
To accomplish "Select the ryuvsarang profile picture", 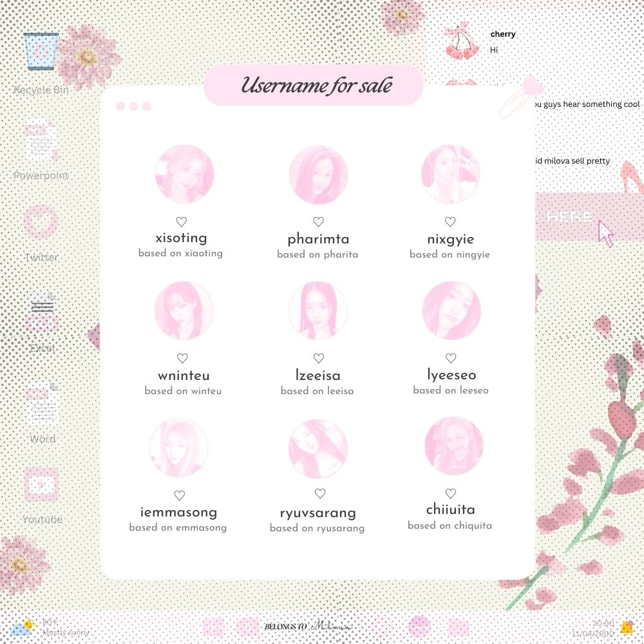I will tap(318, 448).
